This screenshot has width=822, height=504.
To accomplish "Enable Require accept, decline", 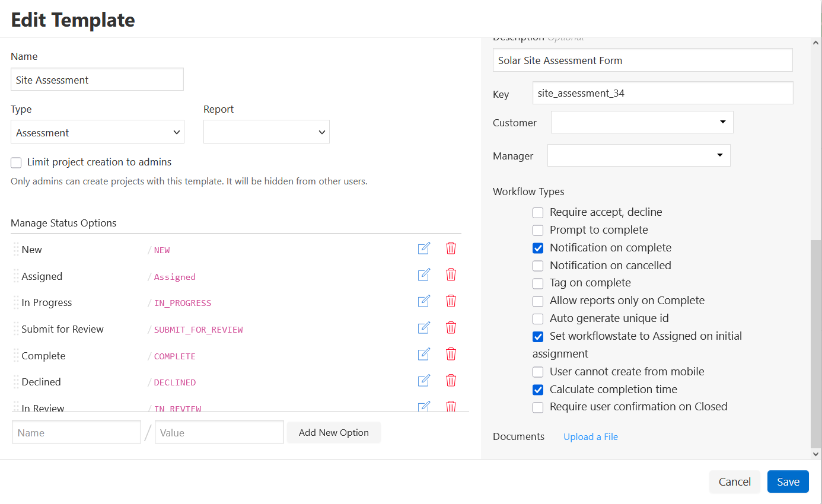I will 538,212.
